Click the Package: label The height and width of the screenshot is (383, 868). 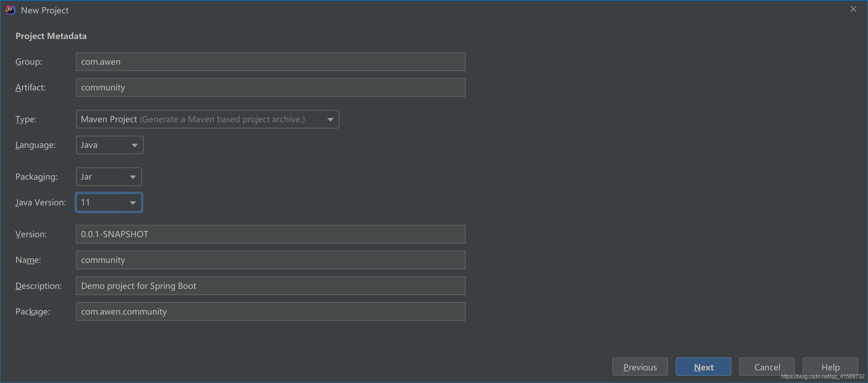[x=32, y=311]
